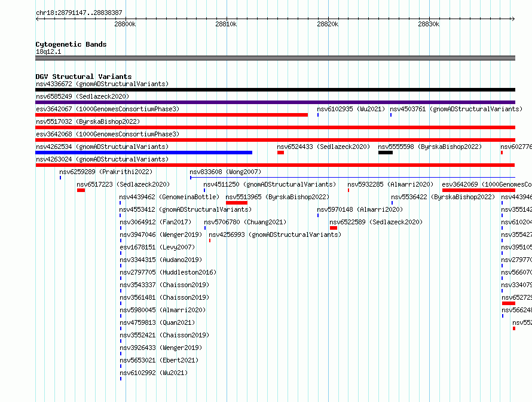Screen dimensions: 532x402
Task: Click the esv3642067 1000Genomes red bar
Action: click(x=172, y=115)
